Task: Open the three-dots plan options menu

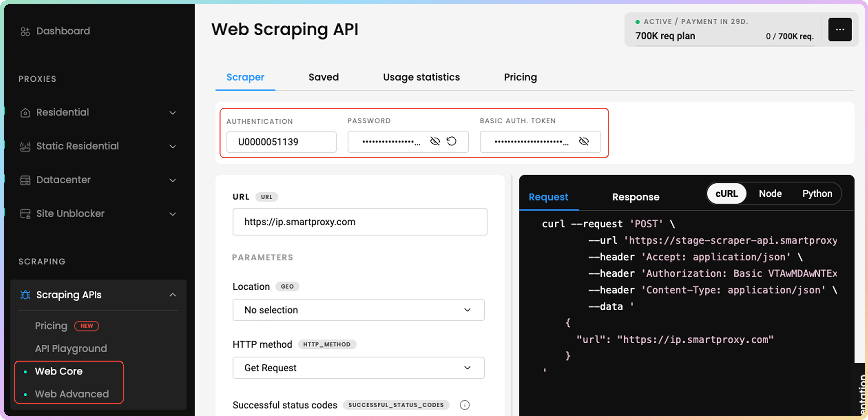Action: [x=840, y=30]
